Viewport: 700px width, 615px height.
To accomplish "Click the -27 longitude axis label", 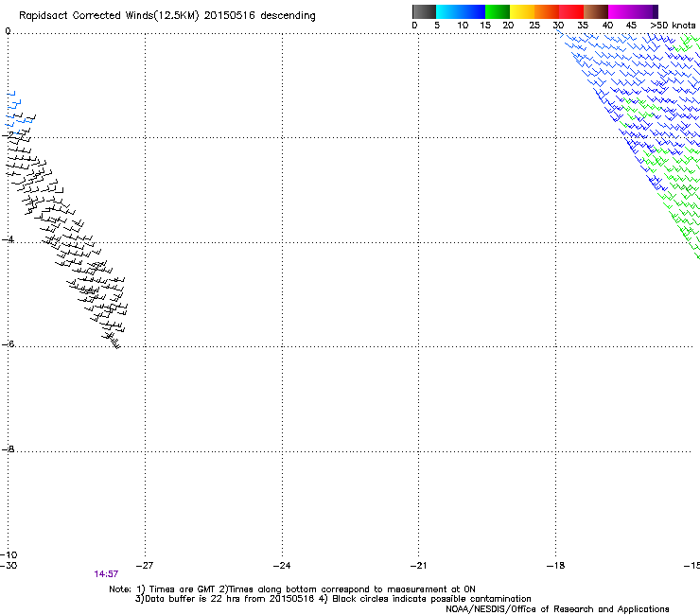I will (x=145, y=566).
